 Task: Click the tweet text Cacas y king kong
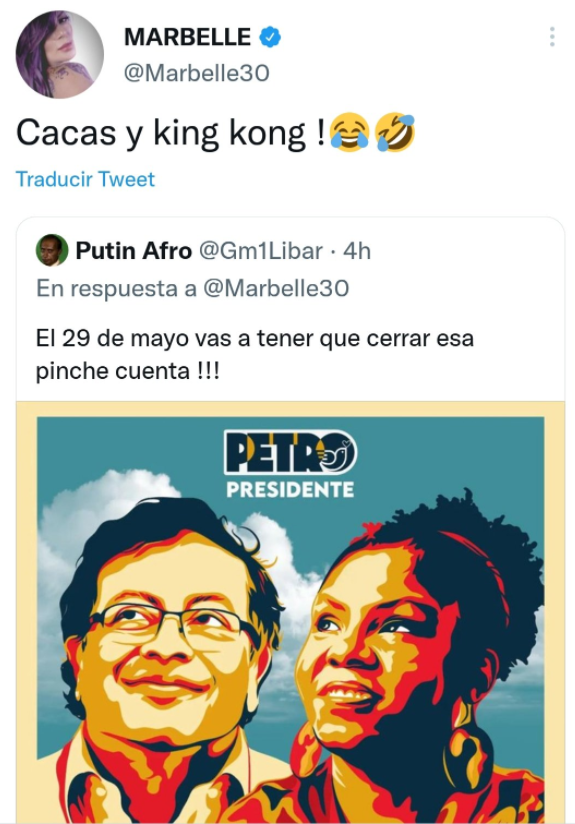170,133
